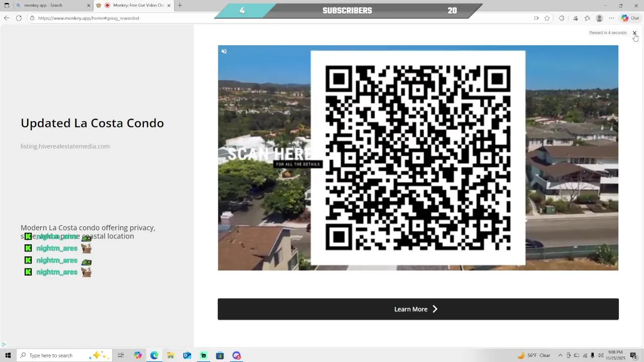Click the QR code video thumbnail
Viewport: 644px width, 362px height.
coord(418,158)
